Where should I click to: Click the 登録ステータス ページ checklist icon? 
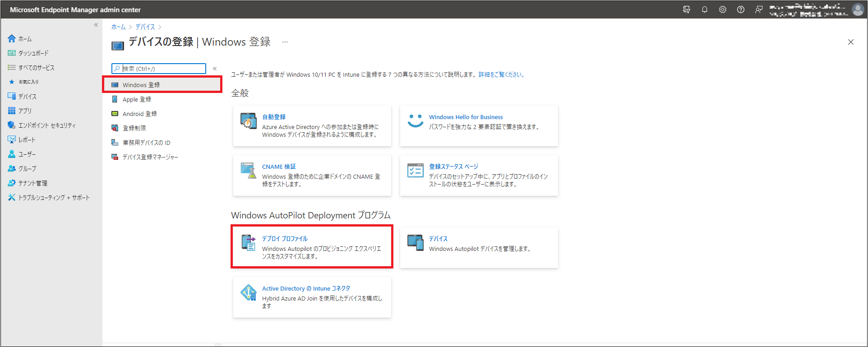click(x=416, y=170)
